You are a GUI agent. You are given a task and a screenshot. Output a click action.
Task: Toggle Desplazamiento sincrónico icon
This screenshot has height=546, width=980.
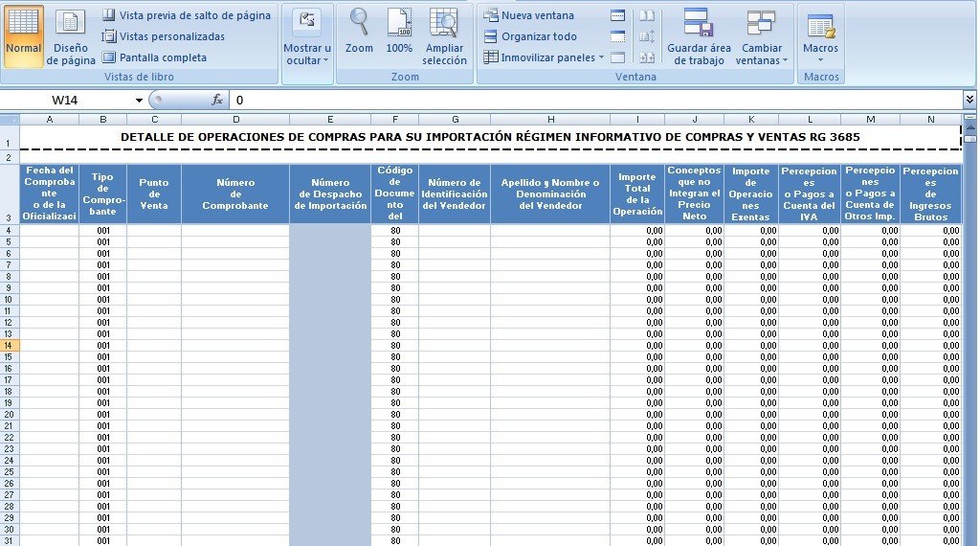pos(647,36)
